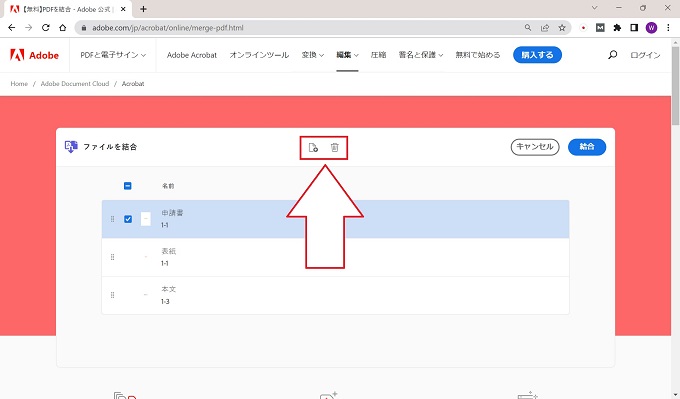680x399 pixels.
Task: Open the オンラインツール menu item
Action: point(259,55)
